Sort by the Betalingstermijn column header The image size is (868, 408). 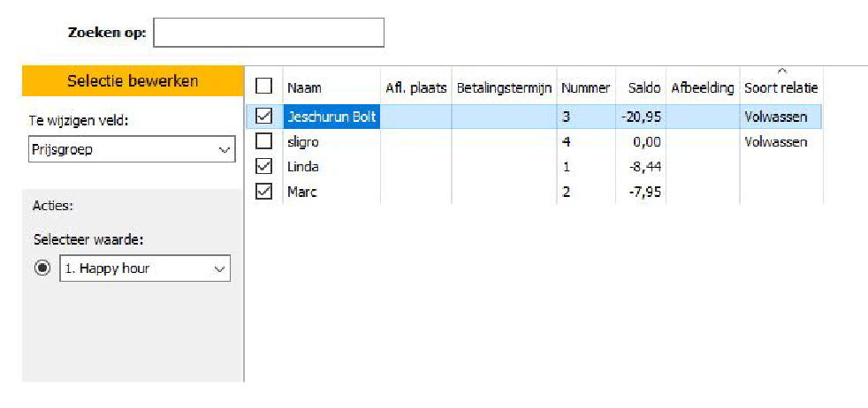tap(504, 87)
